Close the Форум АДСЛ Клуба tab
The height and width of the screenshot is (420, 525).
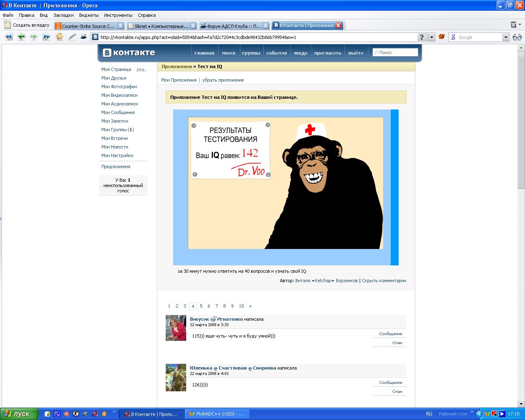pos(266,25)
